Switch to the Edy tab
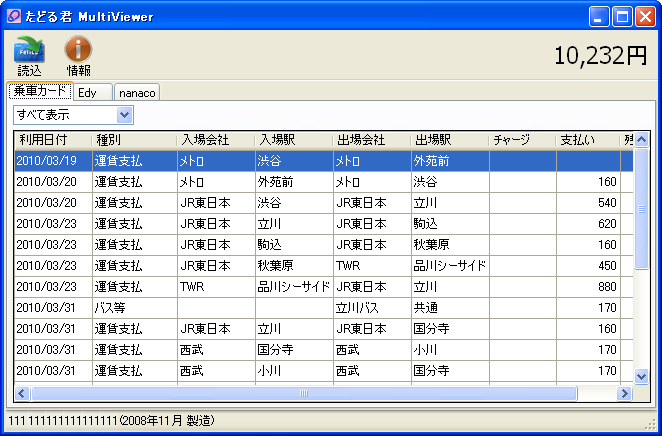Viewport: 662px width, 436px height. (92, 92)
